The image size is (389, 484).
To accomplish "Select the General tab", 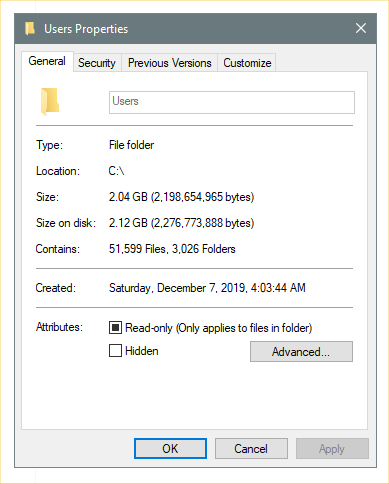I will [x=47, y=61].
